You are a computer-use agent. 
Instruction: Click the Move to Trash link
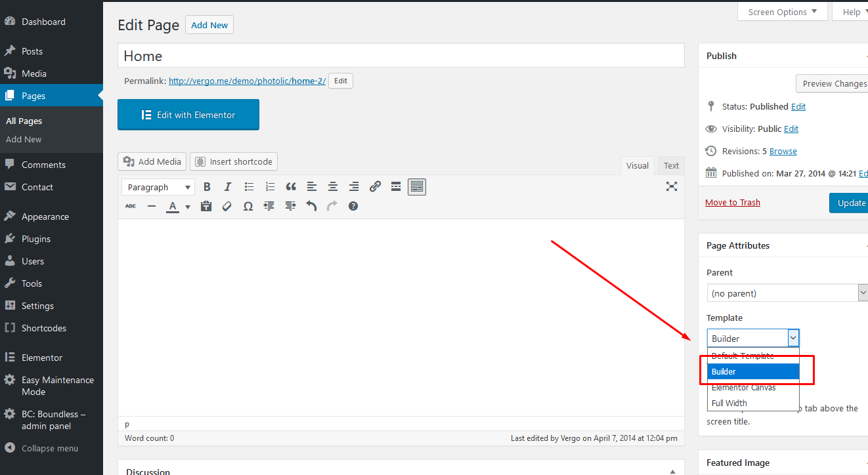[732, 202]
